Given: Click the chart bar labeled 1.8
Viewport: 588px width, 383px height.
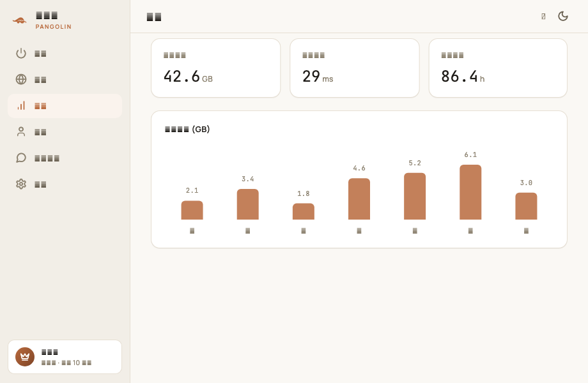Looking at the screenshot, I should click(x=304, y=211).
